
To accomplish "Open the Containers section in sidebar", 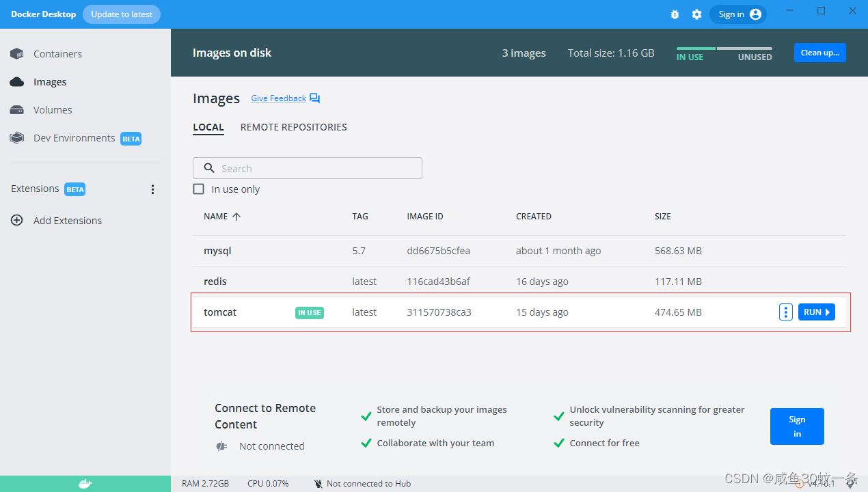I will [57, 53].
